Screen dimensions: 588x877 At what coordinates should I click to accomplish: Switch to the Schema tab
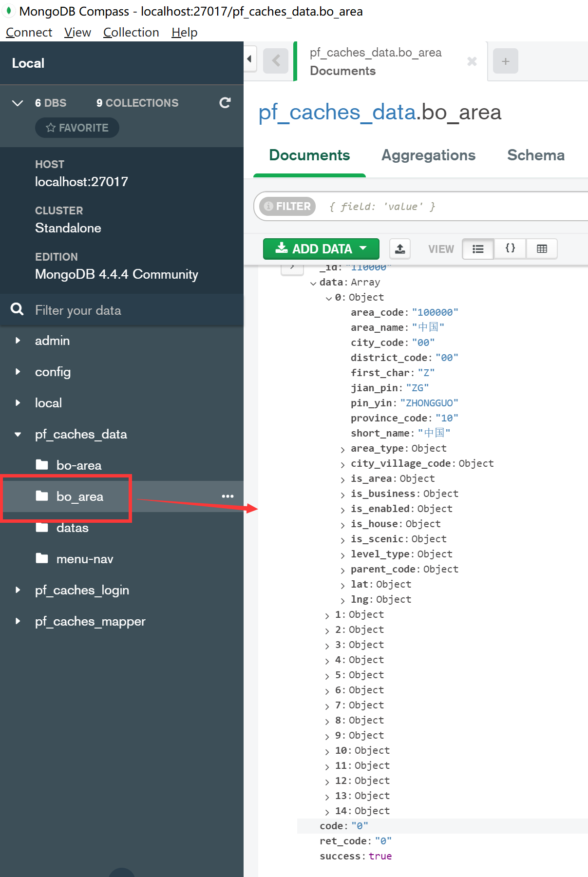[x=536, y=155]
